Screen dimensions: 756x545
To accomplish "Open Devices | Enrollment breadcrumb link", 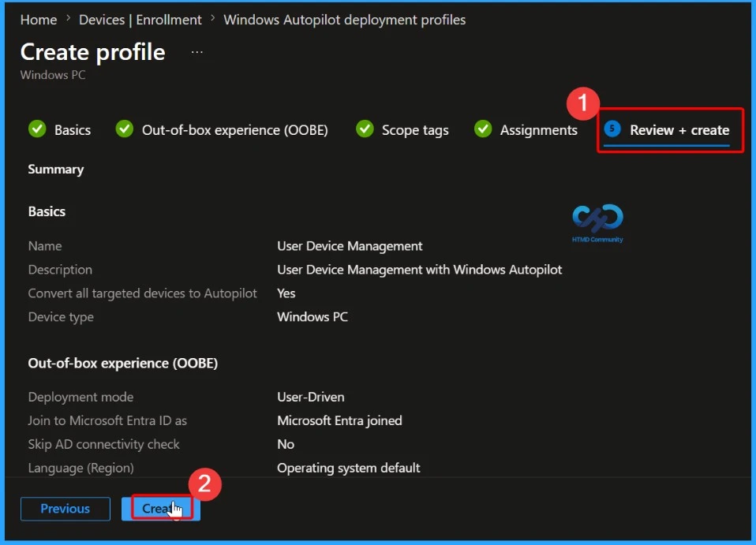I will pos(140,20).
